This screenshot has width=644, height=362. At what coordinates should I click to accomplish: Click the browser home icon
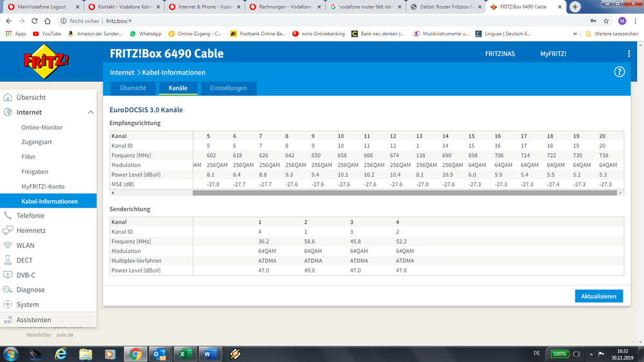tap(48, 21)
